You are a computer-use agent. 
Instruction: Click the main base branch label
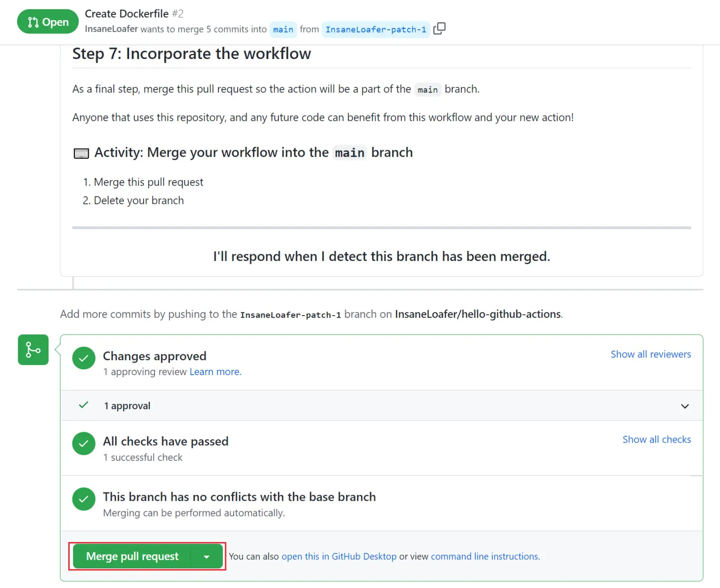(x=283, y=30)
